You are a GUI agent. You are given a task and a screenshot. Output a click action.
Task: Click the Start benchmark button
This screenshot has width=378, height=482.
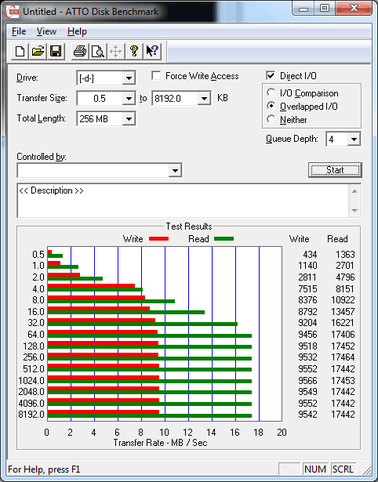pyautogui.click(x=335, y=170)
